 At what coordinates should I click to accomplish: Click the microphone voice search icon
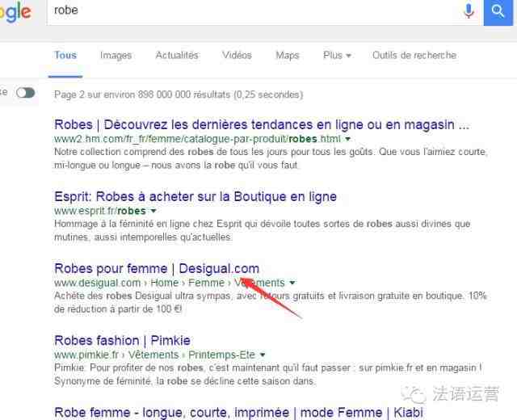[x=469, y=10]
